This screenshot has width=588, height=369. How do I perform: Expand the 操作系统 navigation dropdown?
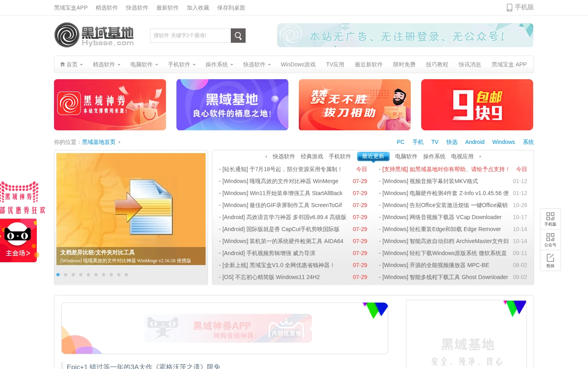(232, 65)
